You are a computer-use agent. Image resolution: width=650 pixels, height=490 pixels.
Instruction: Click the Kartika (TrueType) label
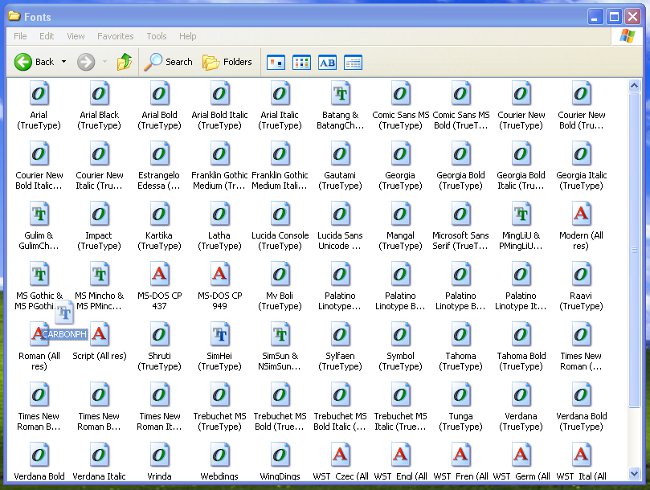[159, 241]
